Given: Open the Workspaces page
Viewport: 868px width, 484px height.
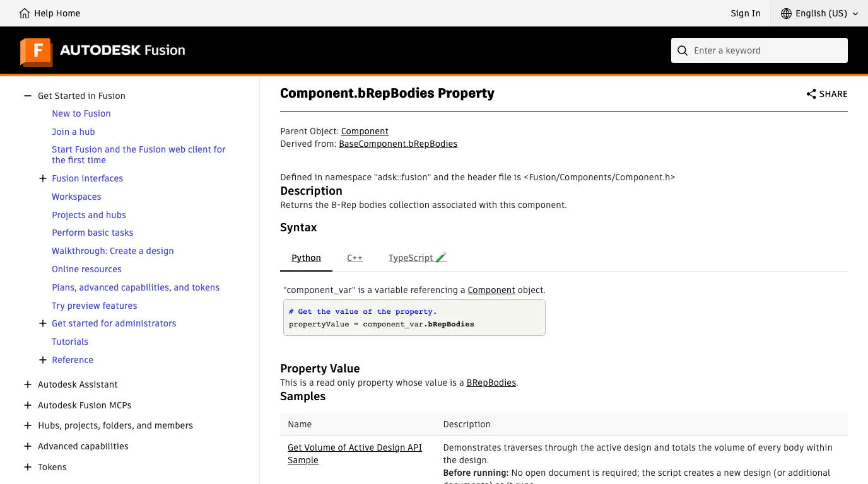Looking at the screenshot, I should point(76,197).
